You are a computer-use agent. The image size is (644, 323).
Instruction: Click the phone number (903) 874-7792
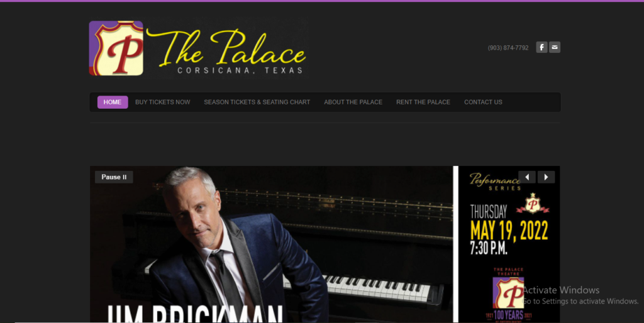tap(508, 48)
